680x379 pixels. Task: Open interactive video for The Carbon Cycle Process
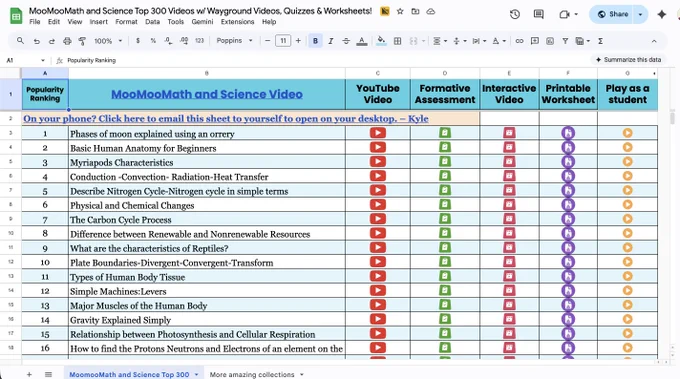pos(509,219)
